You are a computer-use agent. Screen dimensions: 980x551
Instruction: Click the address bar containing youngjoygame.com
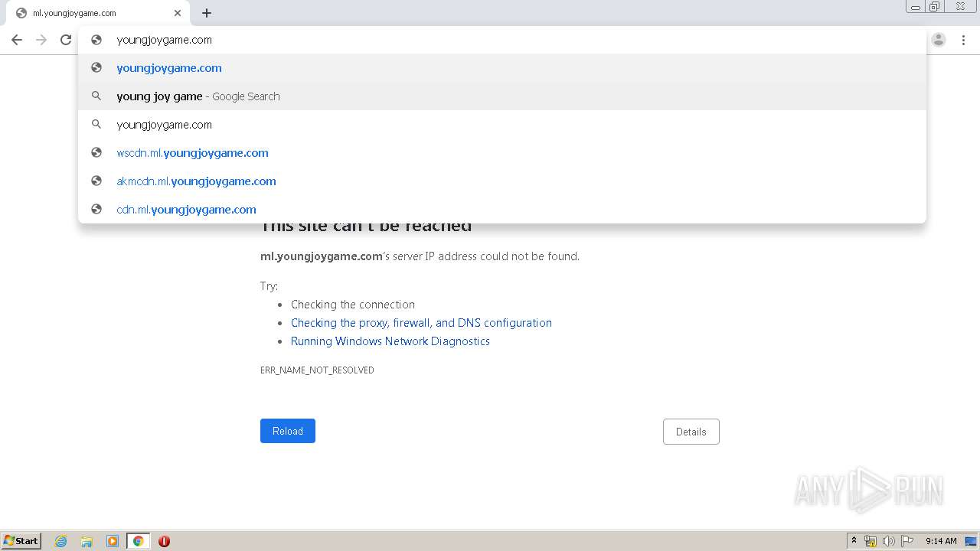click(x=502, y=40)
